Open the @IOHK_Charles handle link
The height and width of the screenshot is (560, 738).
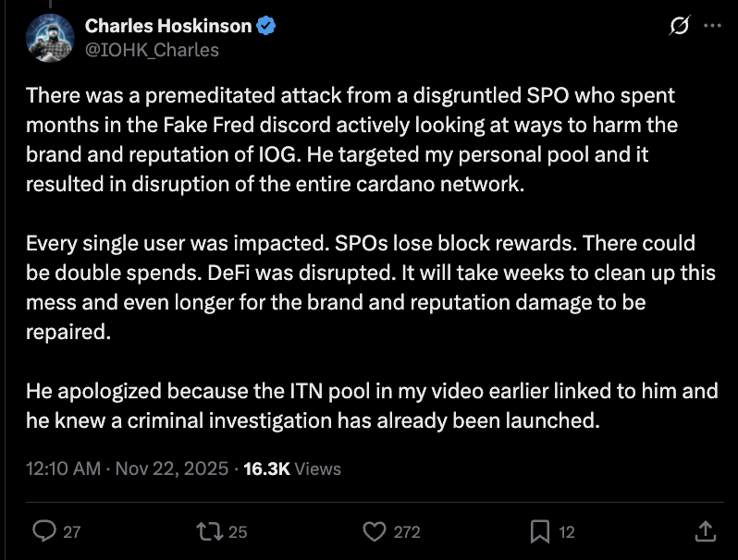pyautogui.click(x=152, y=50)
